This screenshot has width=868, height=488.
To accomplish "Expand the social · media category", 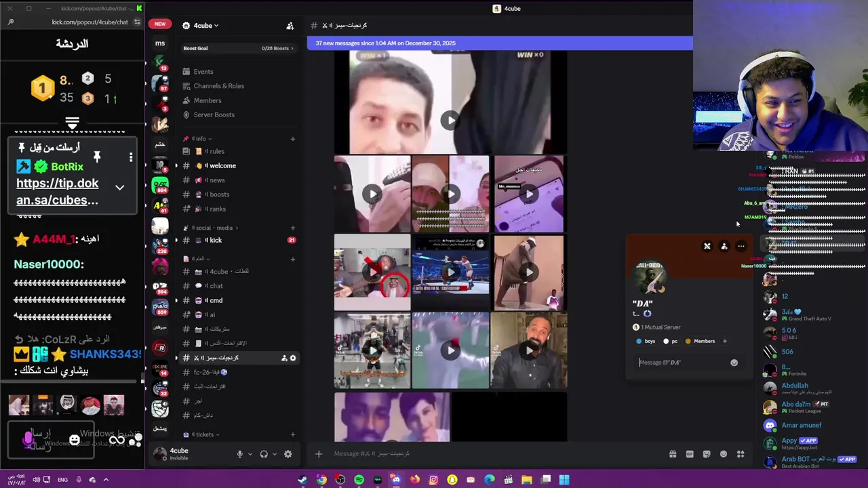I will click(x=215, y=228).
